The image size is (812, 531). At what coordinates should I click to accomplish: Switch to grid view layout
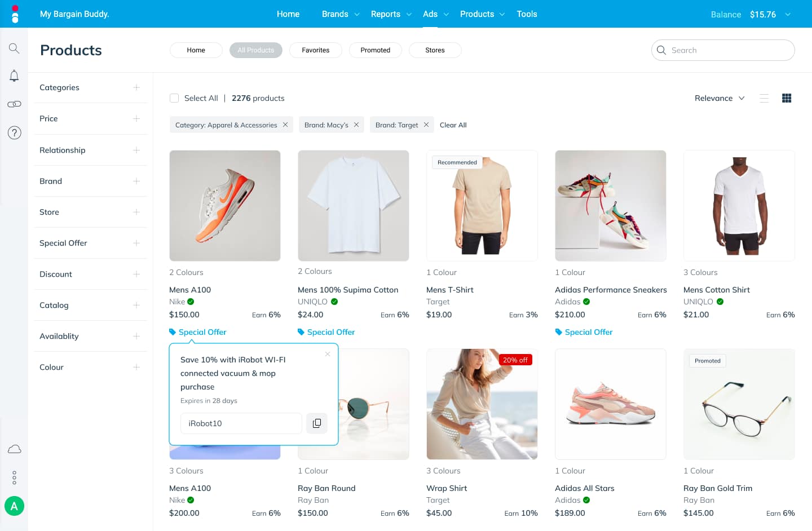[x=787, y=98]
